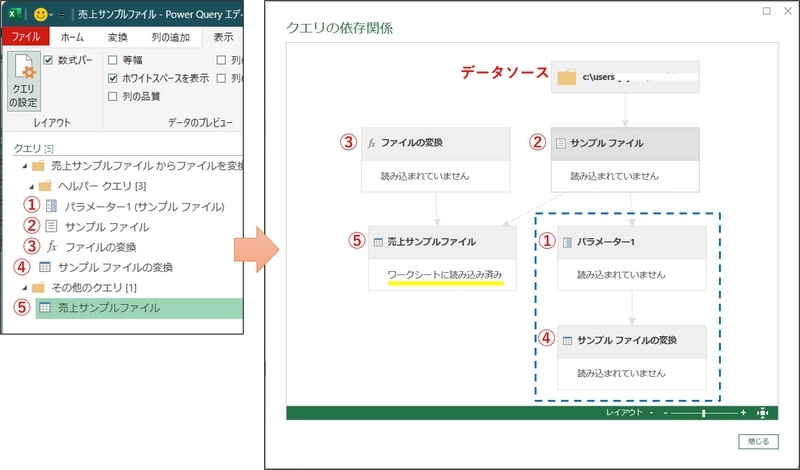Click parameter icon in パラメーター1 node

(x=567, y=242)
